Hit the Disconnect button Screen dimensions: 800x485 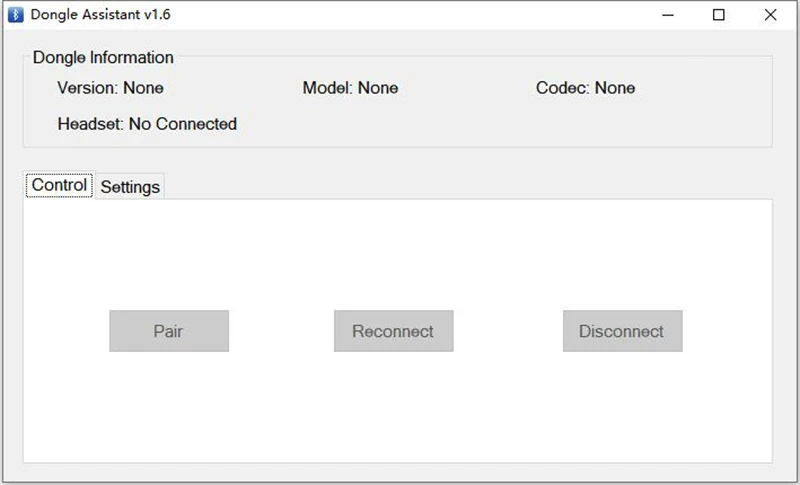[x=621, y=331]
